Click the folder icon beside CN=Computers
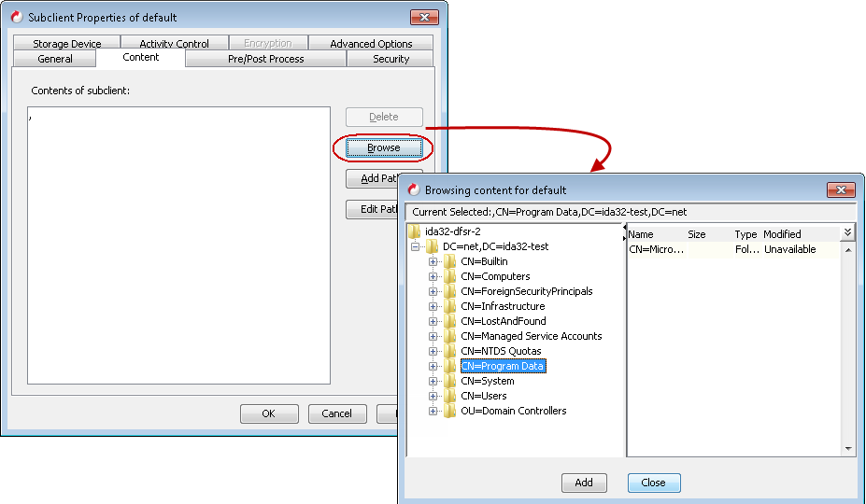The width and height of the screenshot is (866, 504). click(x=450, y=277)
